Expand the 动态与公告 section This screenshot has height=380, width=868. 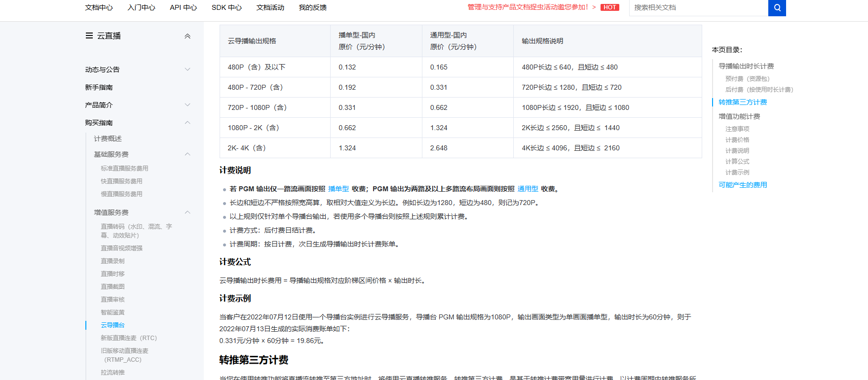(188, 69)
